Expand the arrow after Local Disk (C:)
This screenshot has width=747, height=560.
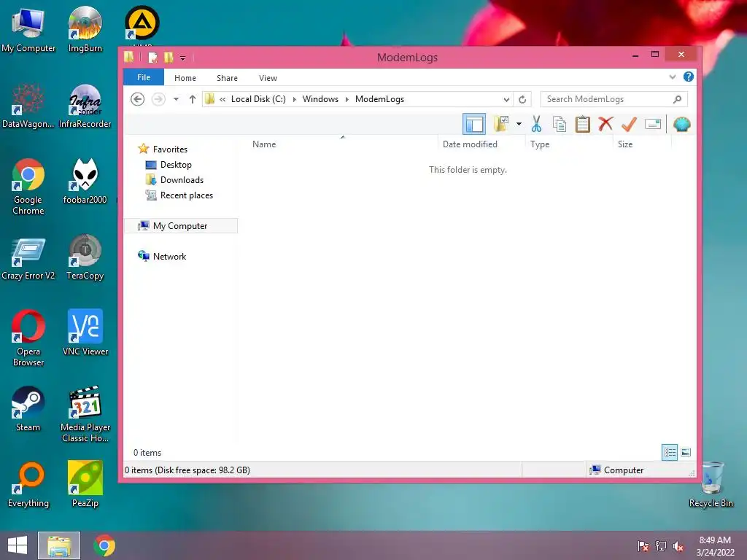(x=294, y=99)
